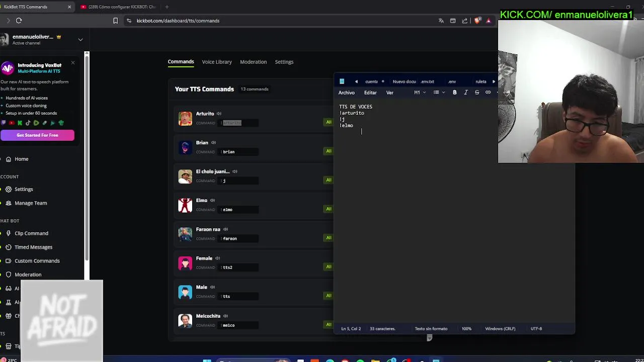Play Faraon raa voice preview speaker
The height and width of the screenshot is (362, 644).
coord(225,229)
